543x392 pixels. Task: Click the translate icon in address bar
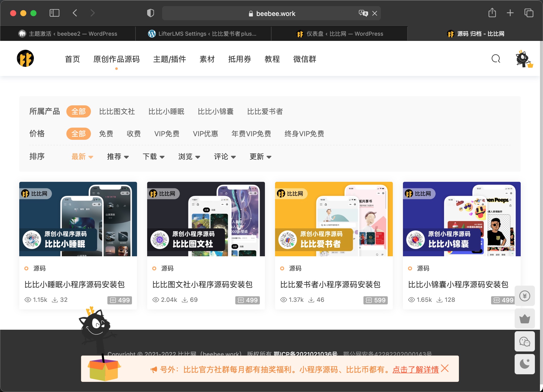coord(363,13)
